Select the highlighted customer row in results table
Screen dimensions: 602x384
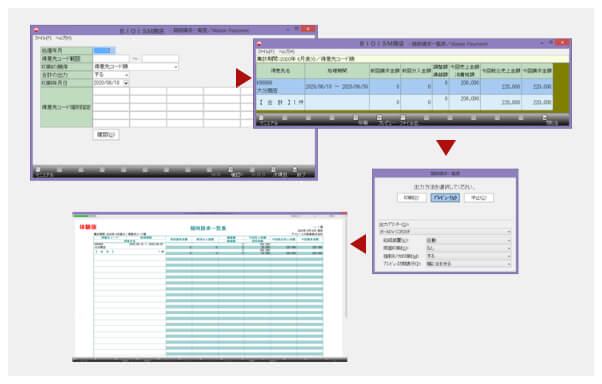point(404,87)
